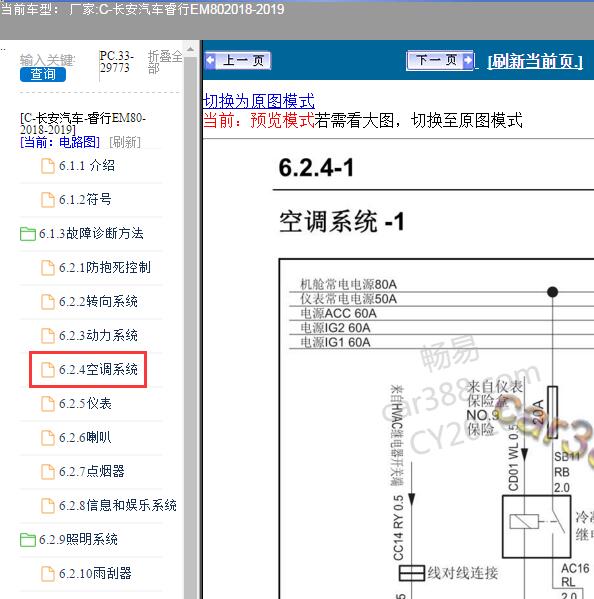Screen dimensions: 594x599
Task: Open tree item 6.2.1防抱死控制
Action: (105, 267)
